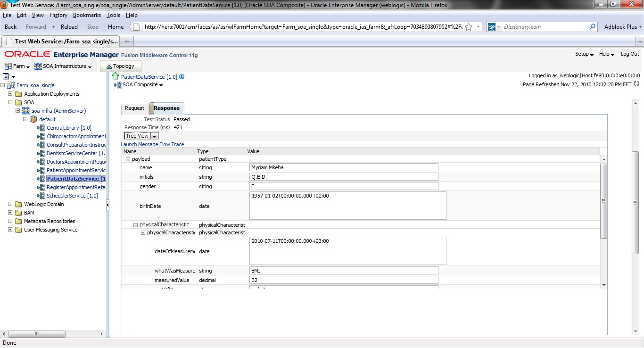Open the Bookmarks menu

point(87,15)
